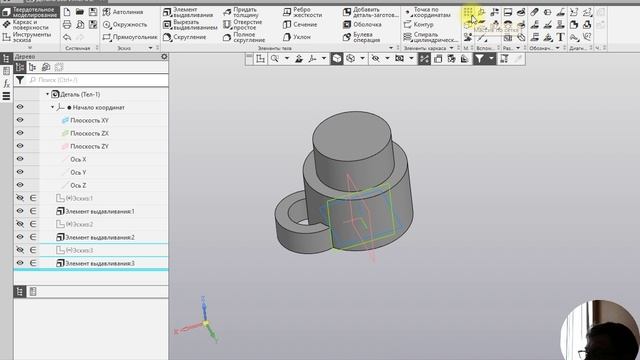
Task: Open the parameters table side tab
Action: [6, 71]
